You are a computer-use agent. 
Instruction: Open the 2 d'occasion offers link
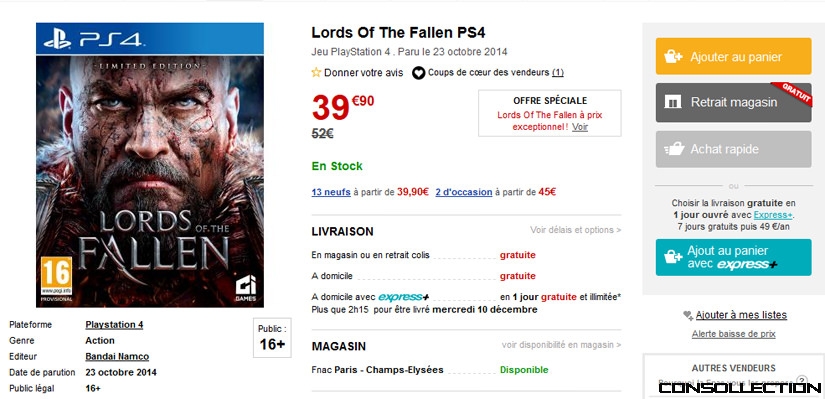pos(464,192)
